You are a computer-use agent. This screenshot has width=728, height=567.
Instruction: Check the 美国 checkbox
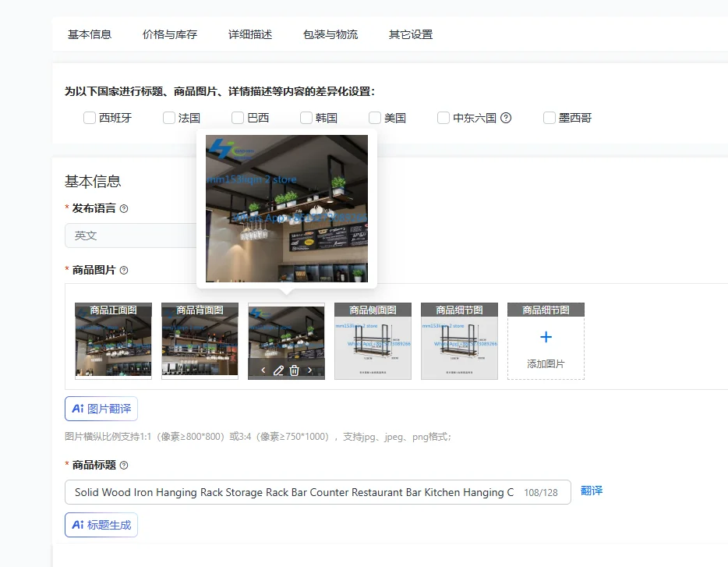[x=375, y=118]
